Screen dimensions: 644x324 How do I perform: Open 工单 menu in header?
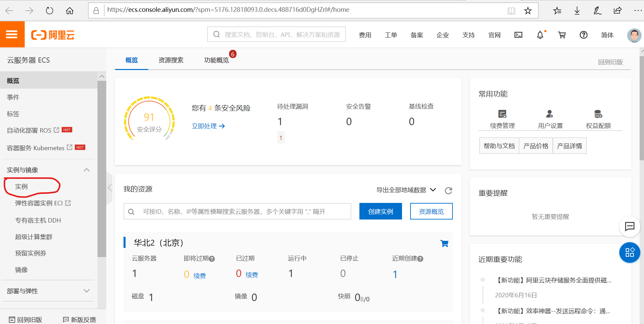coord(391,35)
